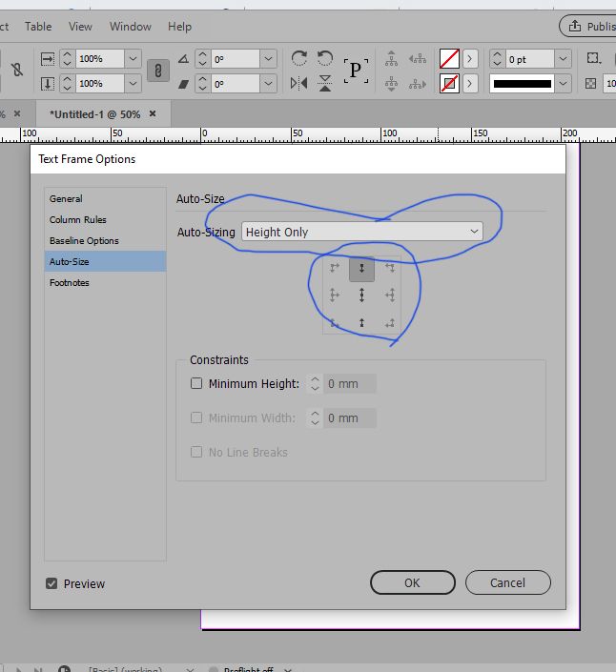The height and width of the screenshot is (672, 616).
Task: Click the Scale X Percentage icon
Action: (48, 59)
